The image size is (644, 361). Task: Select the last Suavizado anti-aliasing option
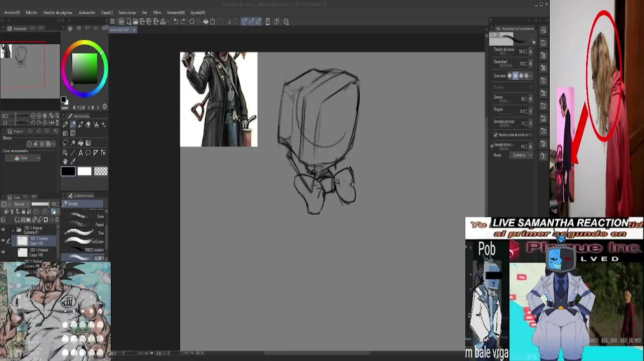click(526, 76)
